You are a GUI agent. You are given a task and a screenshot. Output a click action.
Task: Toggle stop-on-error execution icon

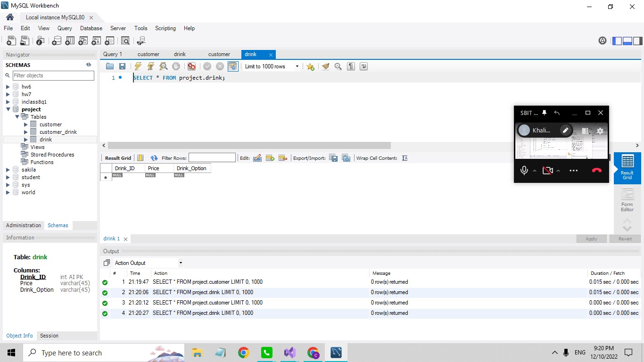(191, 66)
